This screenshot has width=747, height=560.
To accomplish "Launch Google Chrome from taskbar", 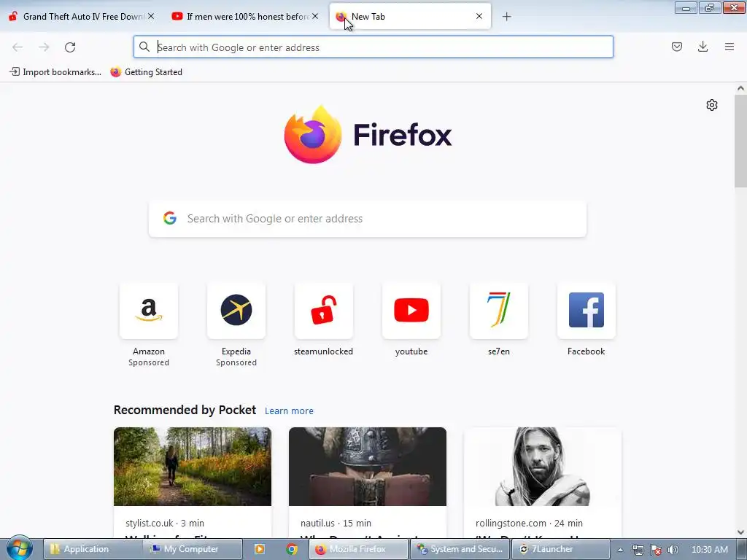I will pyautogui.click(x=292, y=549).
